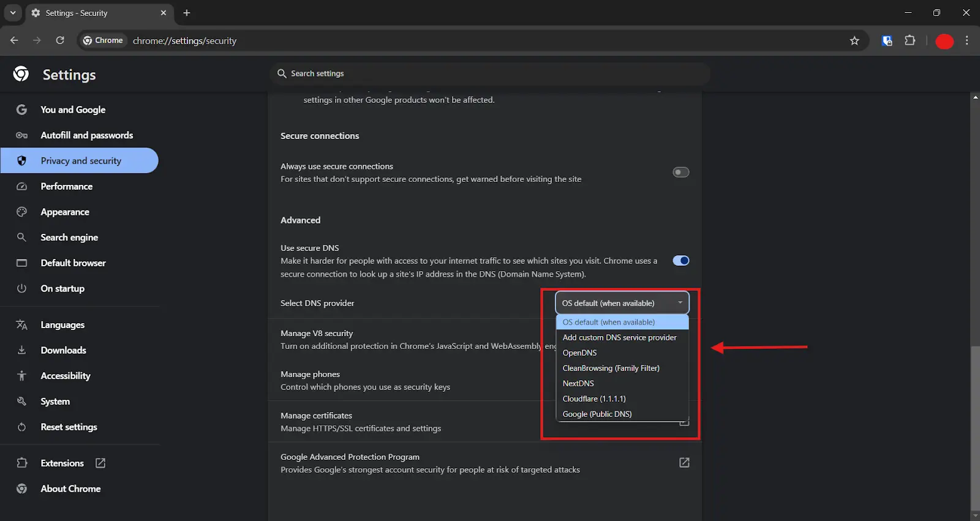Click the Search settings field
The width and height of the screenshot is (980, 521).
[490, 73]
